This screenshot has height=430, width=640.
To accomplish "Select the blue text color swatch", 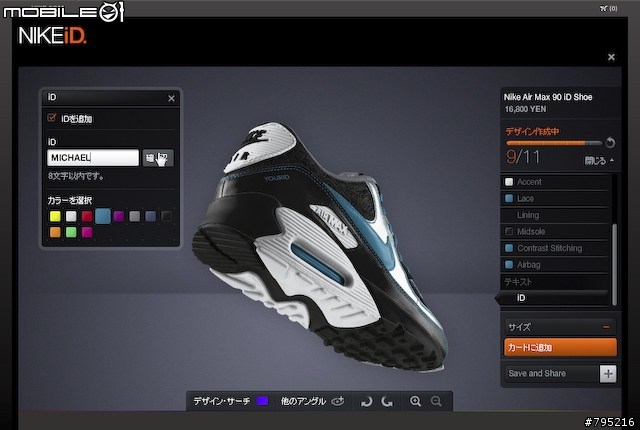I will coord(103,216).
